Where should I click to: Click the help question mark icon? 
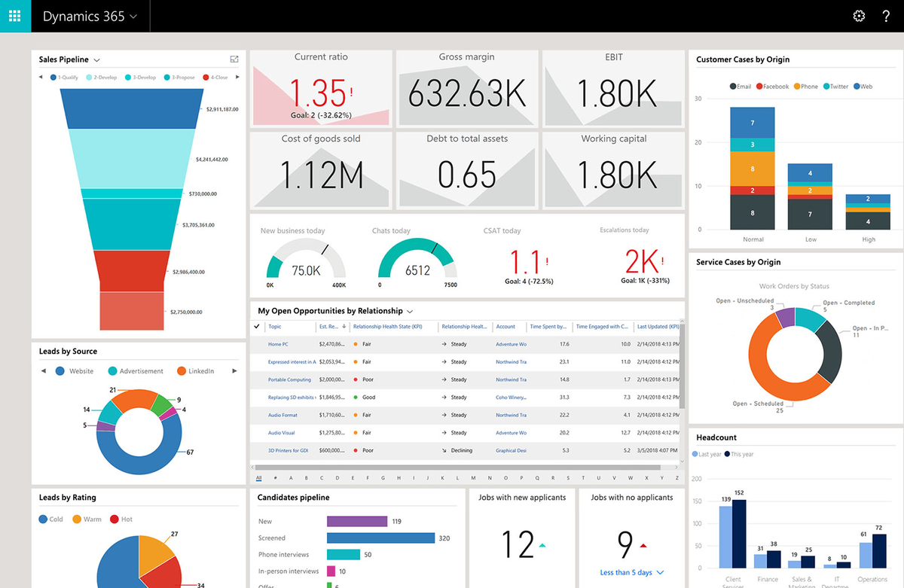point(886,16)
